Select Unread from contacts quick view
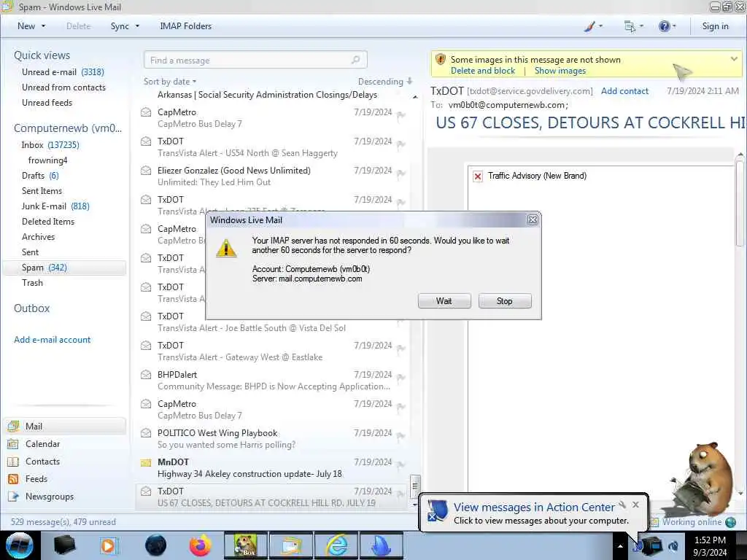Image resolution: width=747 pixels, height=560 pixels. (x=64, y=87)
